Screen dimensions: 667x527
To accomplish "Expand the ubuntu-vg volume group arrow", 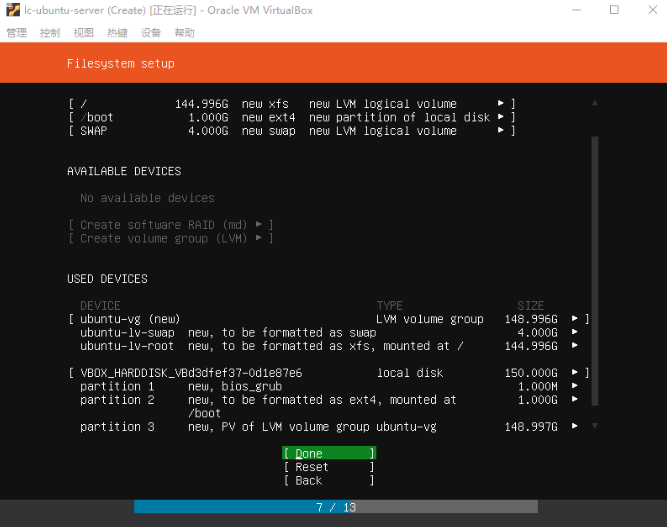I will tap(575, 319).
